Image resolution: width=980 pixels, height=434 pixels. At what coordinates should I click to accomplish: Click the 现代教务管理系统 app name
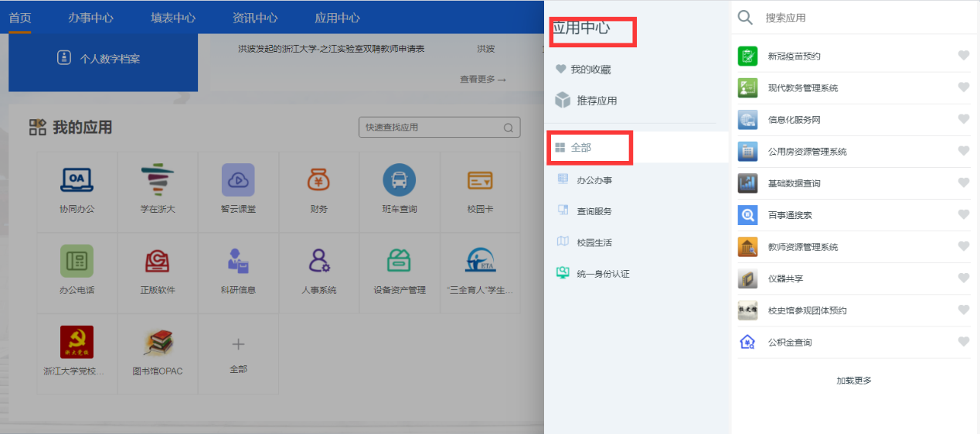point(803,88)
